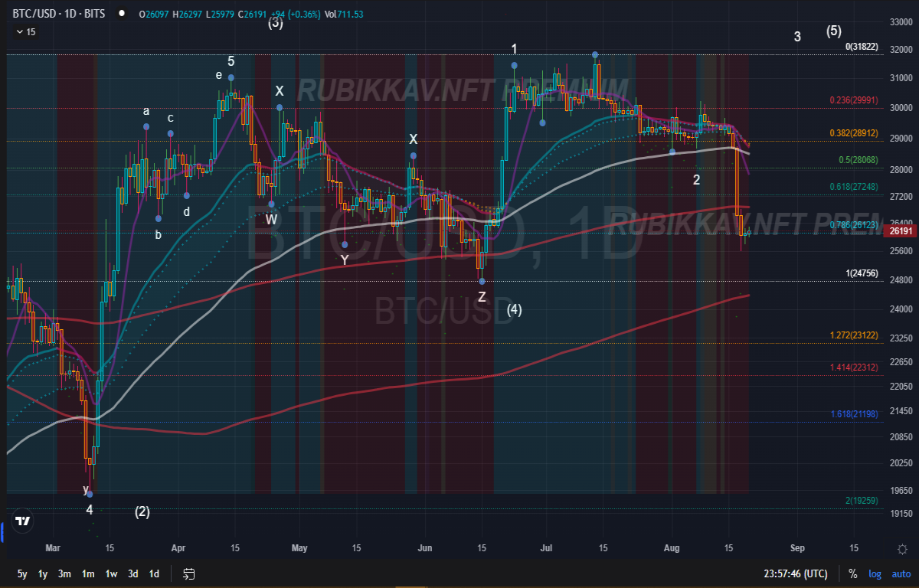Open chart settings gear icon

coord(903,549)
